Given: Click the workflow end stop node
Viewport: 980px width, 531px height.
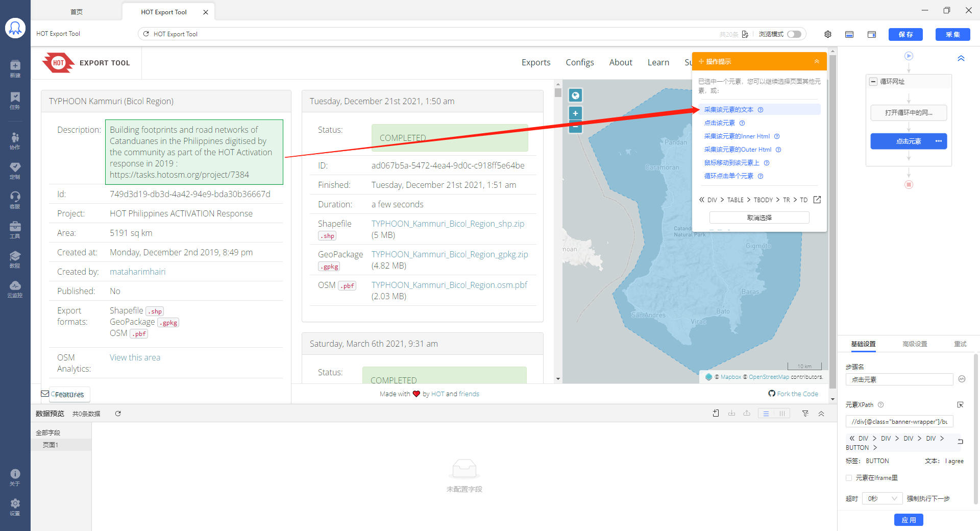Looking at the screenshot, I should (x=909, y=184).
